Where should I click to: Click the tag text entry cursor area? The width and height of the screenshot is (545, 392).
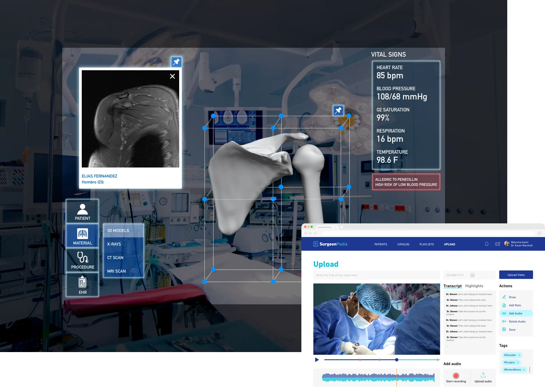click(x=530, y=370)
